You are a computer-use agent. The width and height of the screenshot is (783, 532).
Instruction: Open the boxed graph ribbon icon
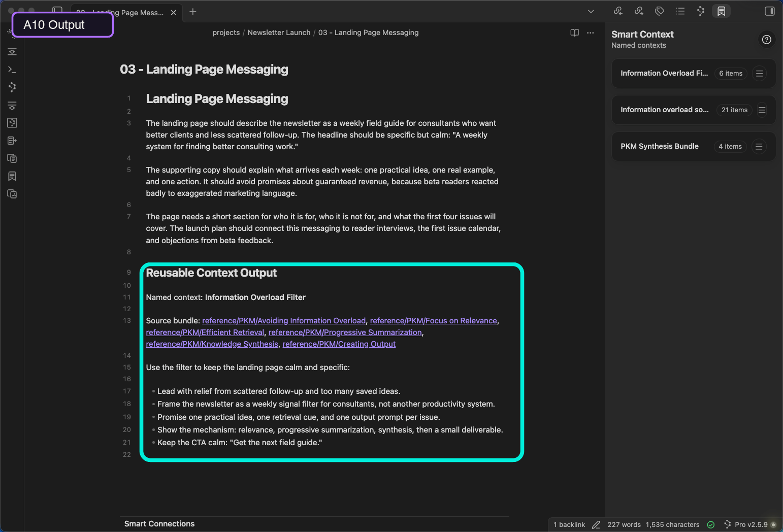(12, 123)
